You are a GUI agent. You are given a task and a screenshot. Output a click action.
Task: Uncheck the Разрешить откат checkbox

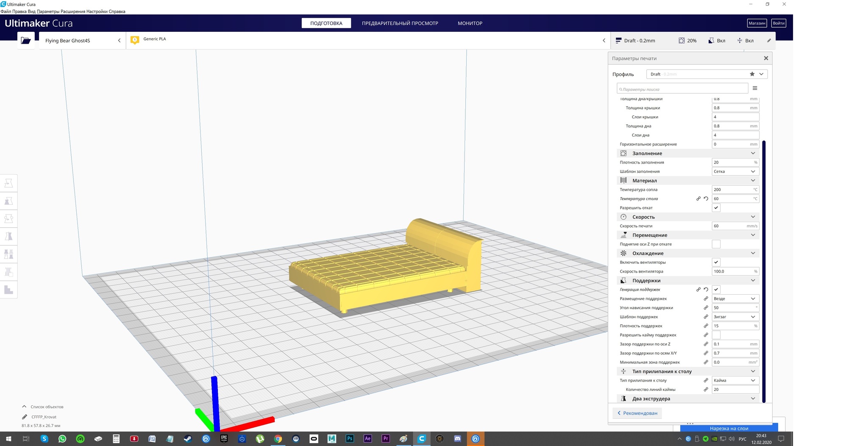coord(716,208)
